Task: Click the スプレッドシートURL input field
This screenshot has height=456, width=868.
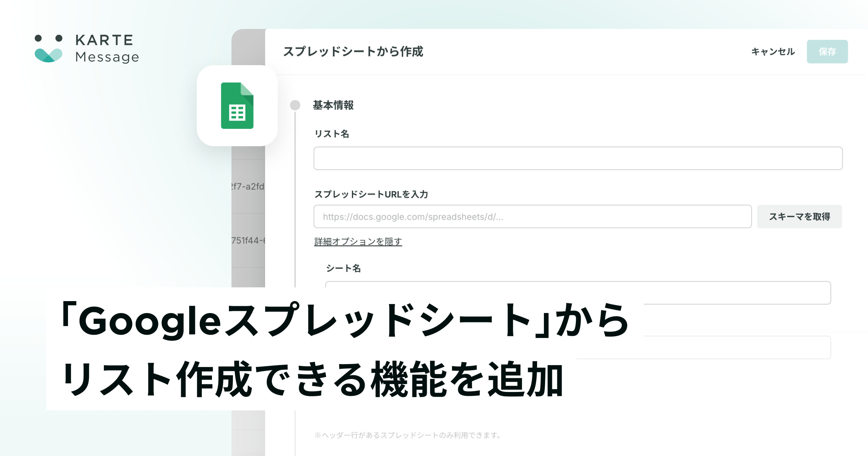Action: point(532,217)
